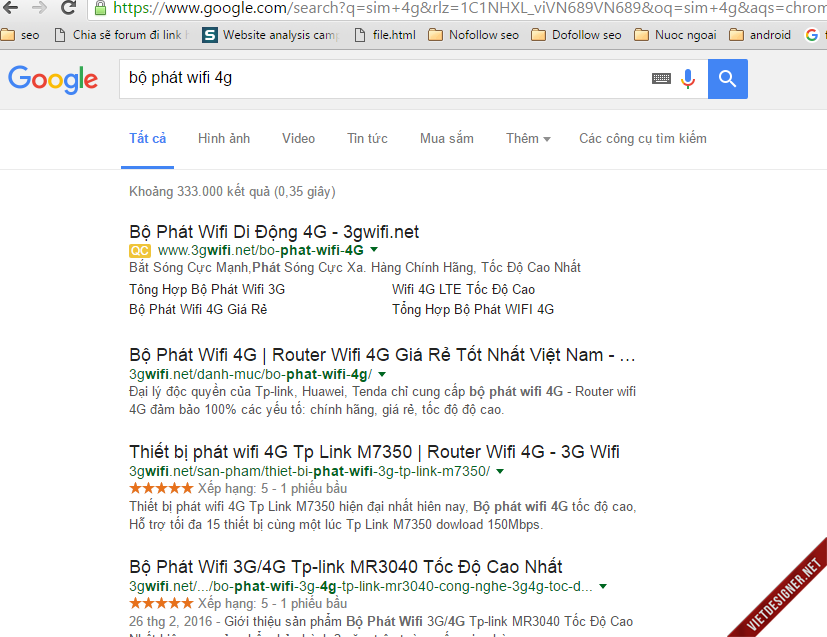The width and height of the screenshot is (827, 637).
Task: Reload the page with the refresh icon
Action: coord(68,7)
